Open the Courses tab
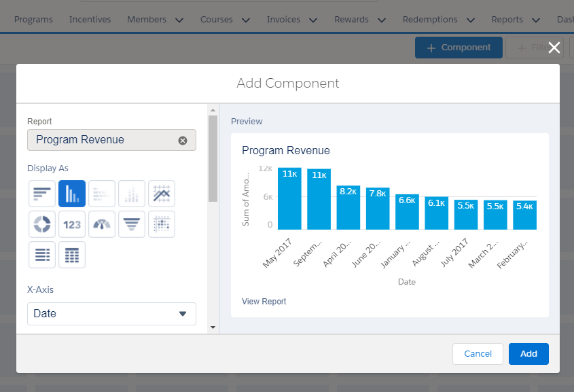This screenshot has width=574, height=392. tap(216, 20)
